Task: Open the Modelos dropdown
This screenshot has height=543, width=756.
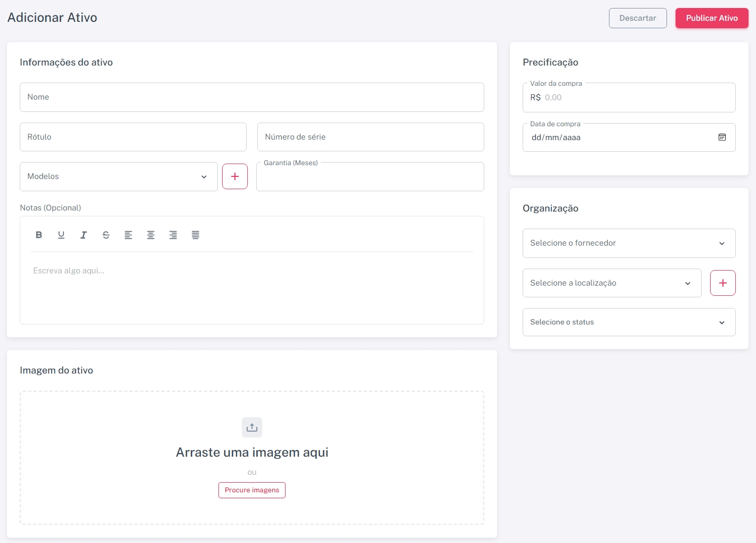Action: pos(119,176)
